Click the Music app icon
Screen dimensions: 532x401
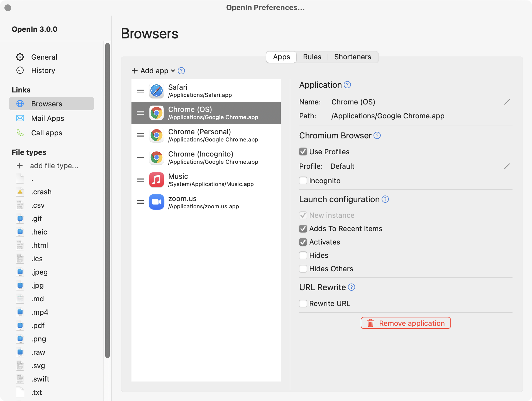tap(157, 180)
